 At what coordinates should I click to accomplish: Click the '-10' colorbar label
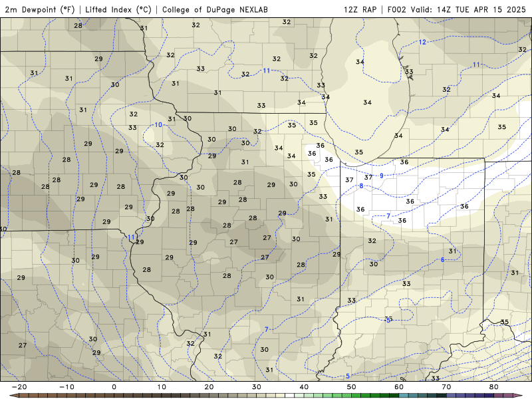point(66,387)
